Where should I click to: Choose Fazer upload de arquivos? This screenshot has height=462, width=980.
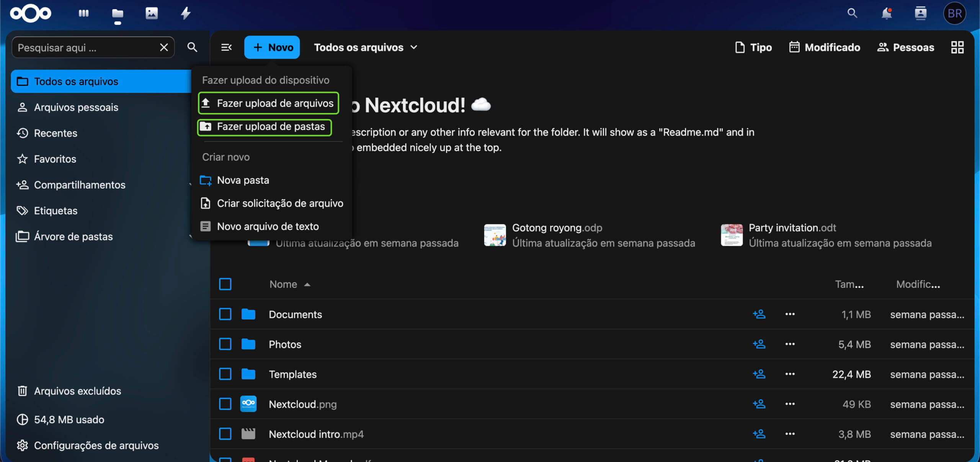(268, 103)
